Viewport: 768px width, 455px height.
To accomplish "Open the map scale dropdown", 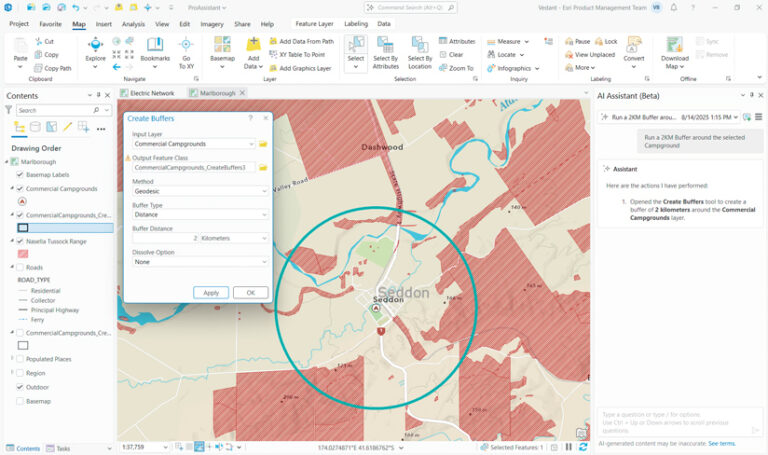I will tap(166, 447).
